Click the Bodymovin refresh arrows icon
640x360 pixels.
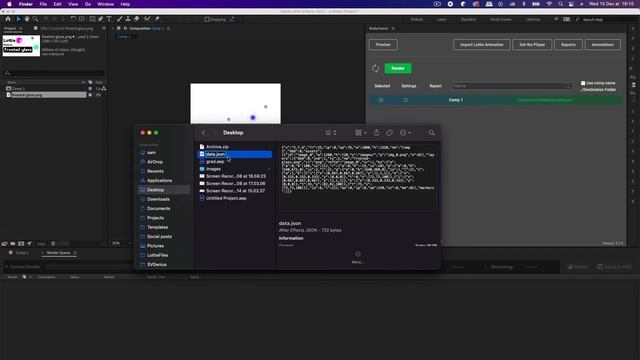point(376,69)
